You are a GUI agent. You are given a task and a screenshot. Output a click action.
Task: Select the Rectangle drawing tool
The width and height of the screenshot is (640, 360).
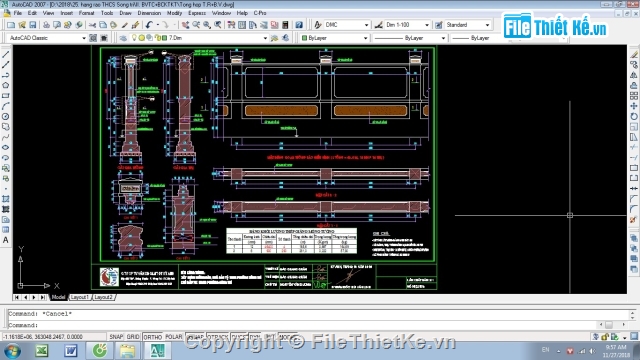click(5, 96)
